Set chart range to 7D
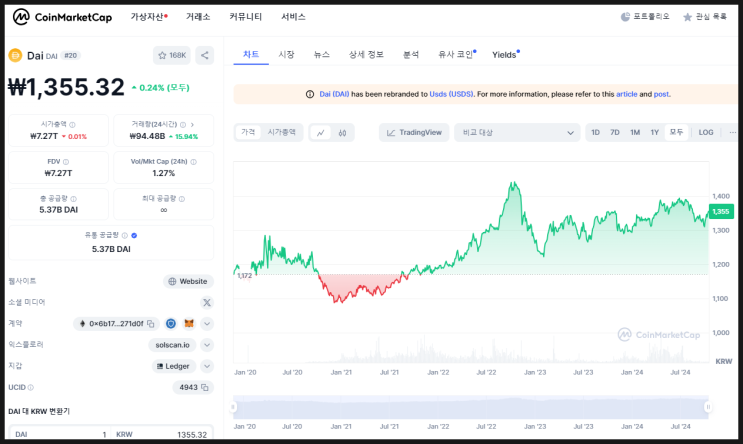This screenshot has width=743, height=444. pos(615,133)
